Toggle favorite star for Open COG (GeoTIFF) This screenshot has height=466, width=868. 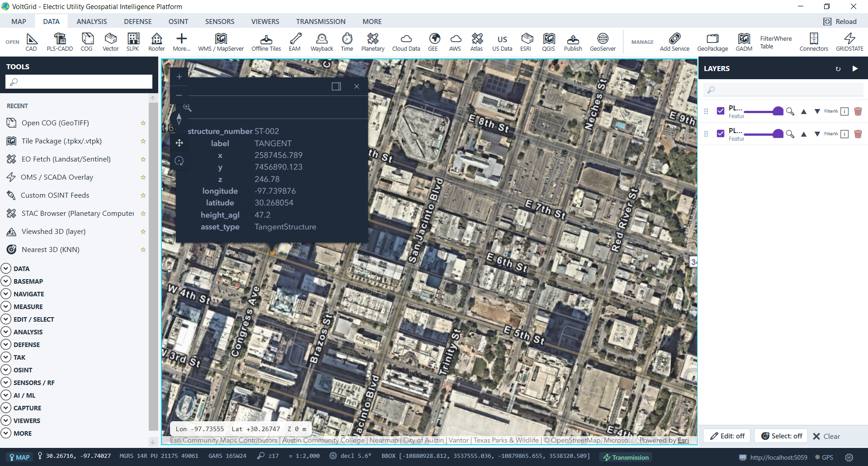tap(143, 123)
